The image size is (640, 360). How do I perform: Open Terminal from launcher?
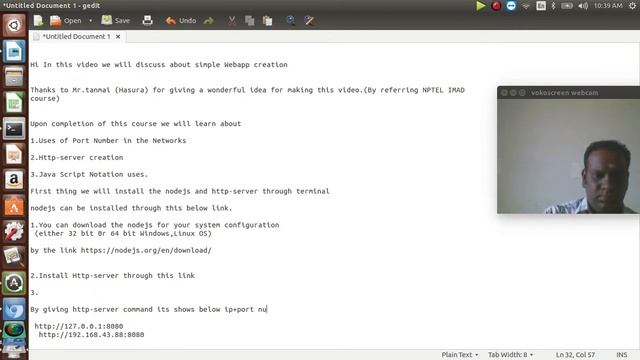pyautogui.click(x=14, y=129)
